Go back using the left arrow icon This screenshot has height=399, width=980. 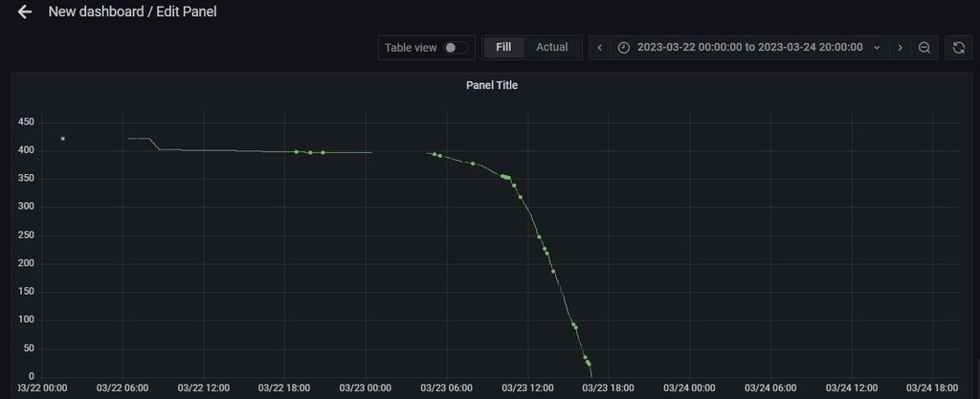point(25,12)
